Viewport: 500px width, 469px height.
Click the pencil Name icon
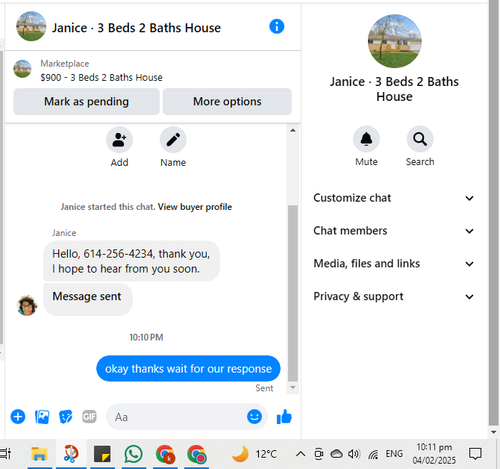[173, 140]
